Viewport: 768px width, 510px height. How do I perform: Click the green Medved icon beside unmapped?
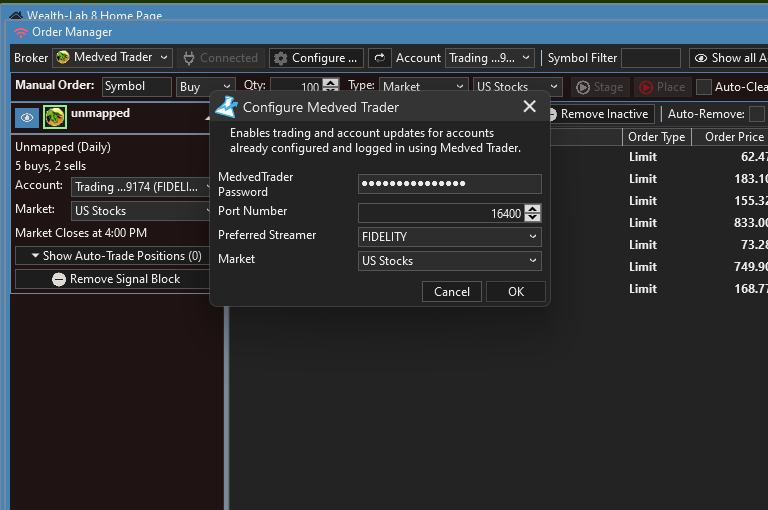click(x=54, y=117)
